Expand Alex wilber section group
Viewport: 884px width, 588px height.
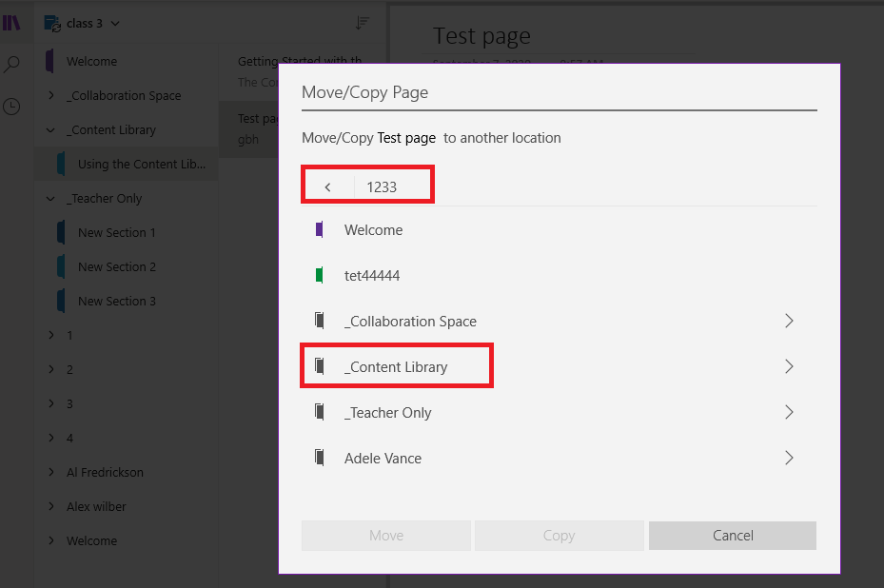(x=51, y=506)
